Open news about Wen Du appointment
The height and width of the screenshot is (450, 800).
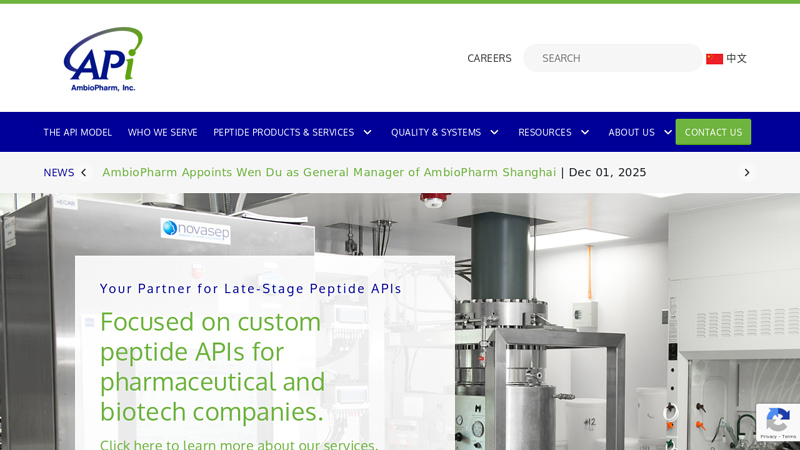tap(329, 172)
